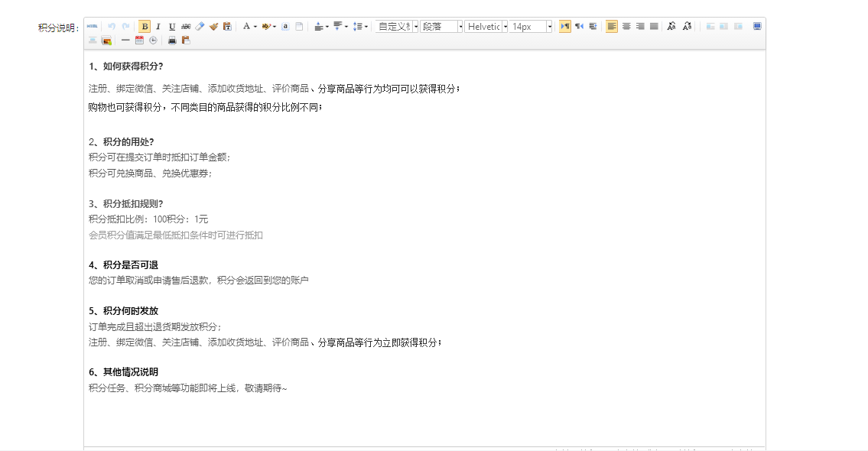Viewport: 868px width, 451px height.
Task: Toggle underline formatting
Action: point(172,26)
